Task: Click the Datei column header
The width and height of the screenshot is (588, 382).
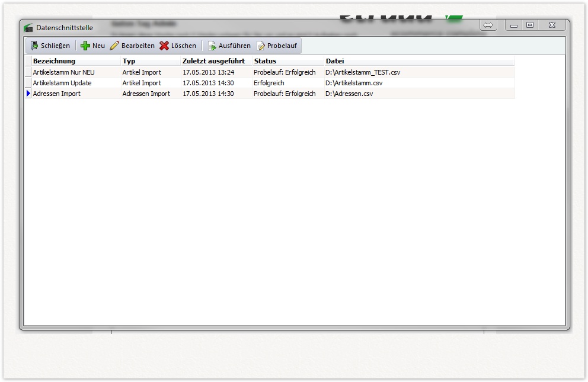Action: coord(335,61)
